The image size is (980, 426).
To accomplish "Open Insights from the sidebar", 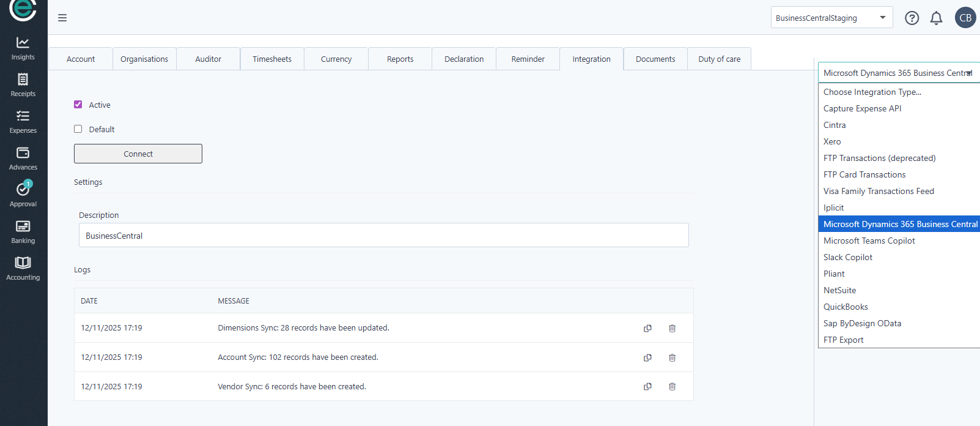I will (x=23, y=48).
